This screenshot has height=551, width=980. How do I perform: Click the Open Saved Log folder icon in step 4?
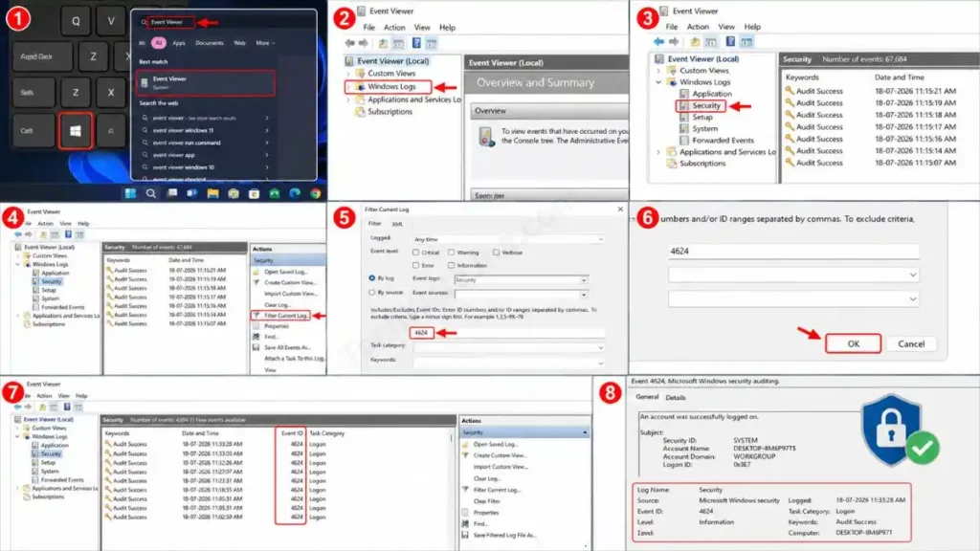(x=256, y=272)
